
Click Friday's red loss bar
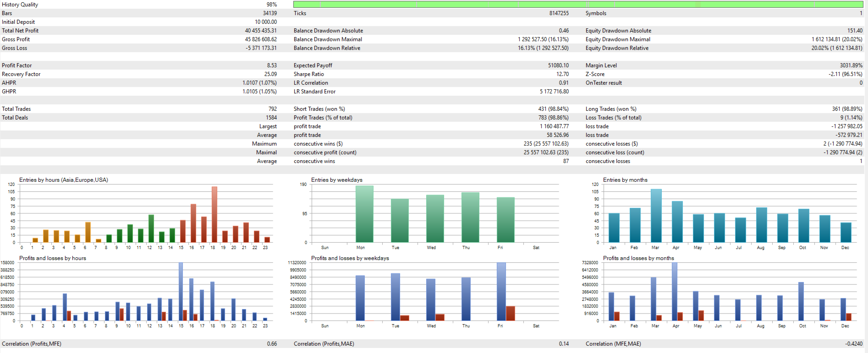(511, 313)
